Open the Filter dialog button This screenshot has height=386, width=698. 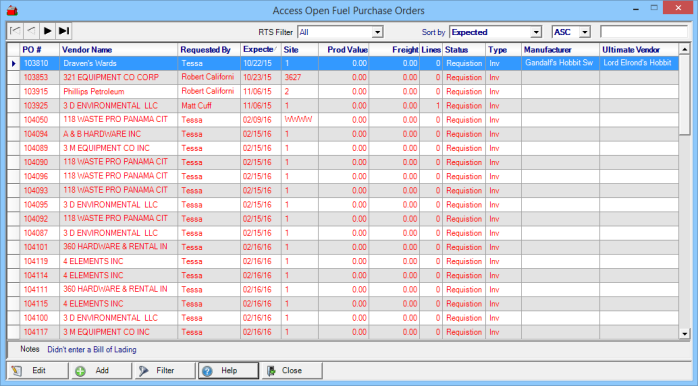tap(165, 370)
